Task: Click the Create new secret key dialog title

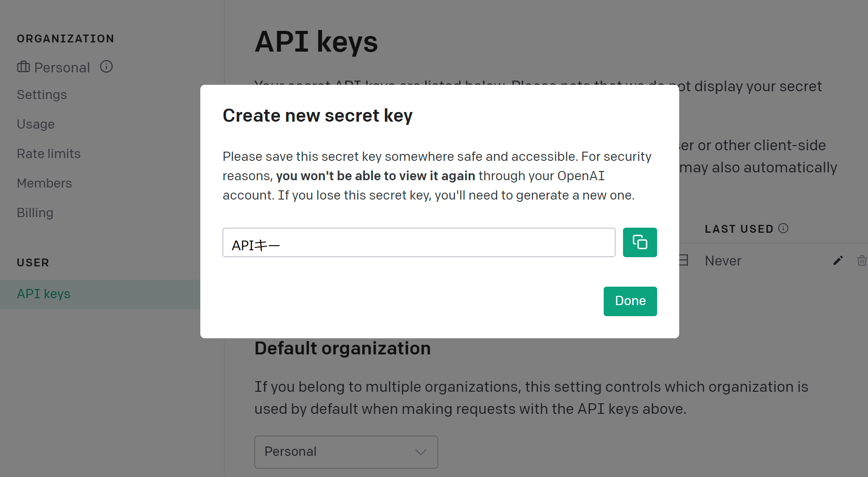Action: coord(318,116)
